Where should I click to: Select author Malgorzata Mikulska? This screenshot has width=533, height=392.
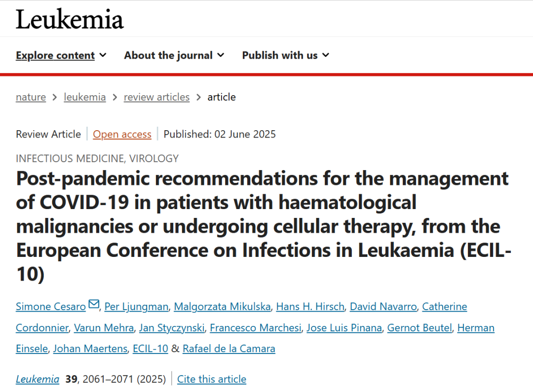pyautogui.click(x=222, y=307)
